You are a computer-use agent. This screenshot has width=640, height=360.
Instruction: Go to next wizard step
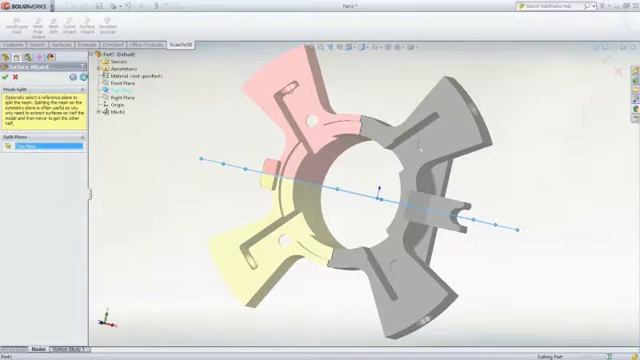point(83,77)
